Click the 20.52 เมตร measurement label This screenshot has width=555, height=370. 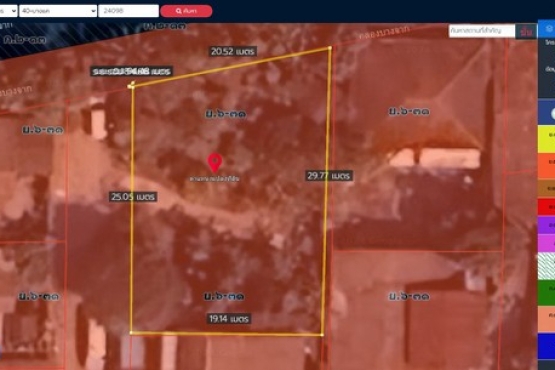[233, 51]
